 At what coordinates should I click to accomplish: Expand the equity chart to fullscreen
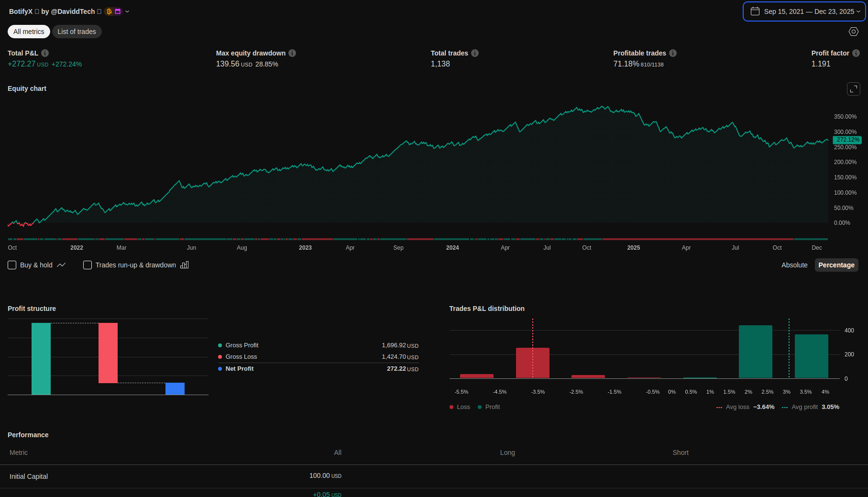854,89
